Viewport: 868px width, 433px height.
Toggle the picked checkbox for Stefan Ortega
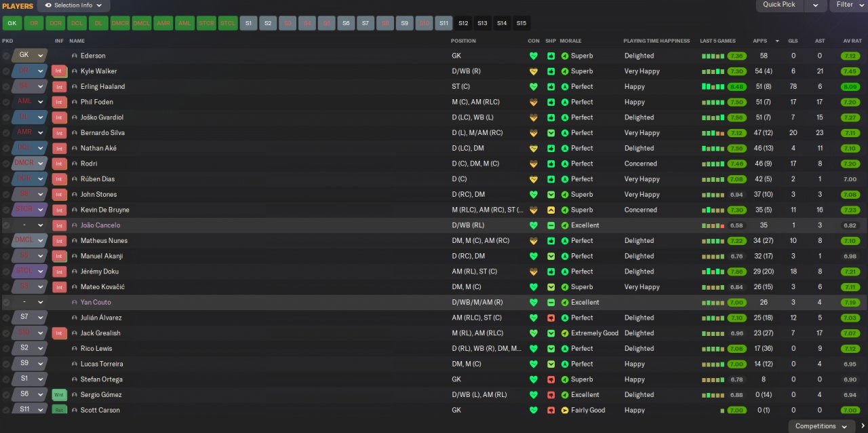[6, 379]
